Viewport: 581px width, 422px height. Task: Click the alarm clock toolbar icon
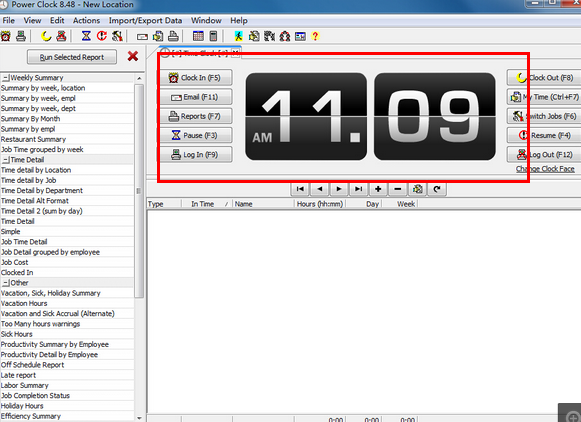click(x=6, y=36)
